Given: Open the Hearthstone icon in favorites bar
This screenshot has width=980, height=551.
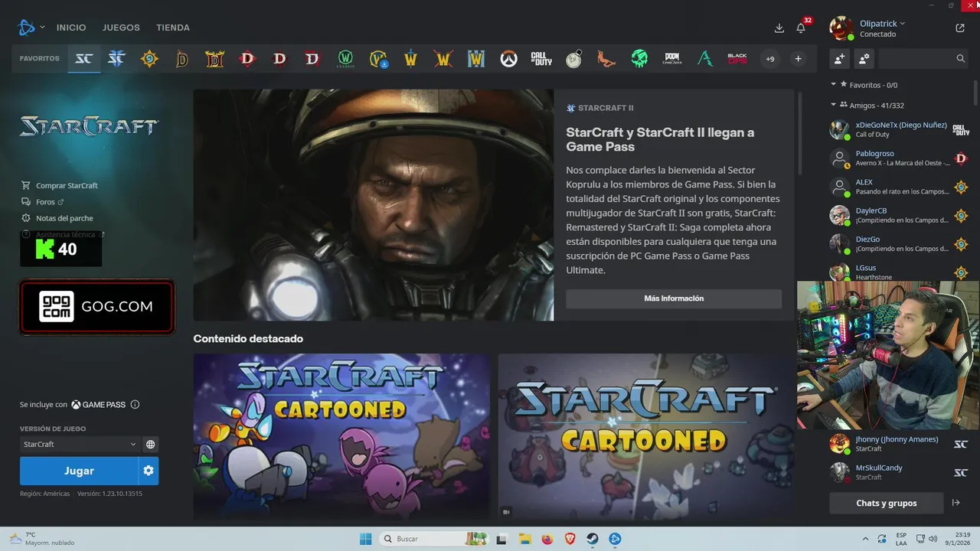Looking at the screenshot, I should (x=149, y=59).
